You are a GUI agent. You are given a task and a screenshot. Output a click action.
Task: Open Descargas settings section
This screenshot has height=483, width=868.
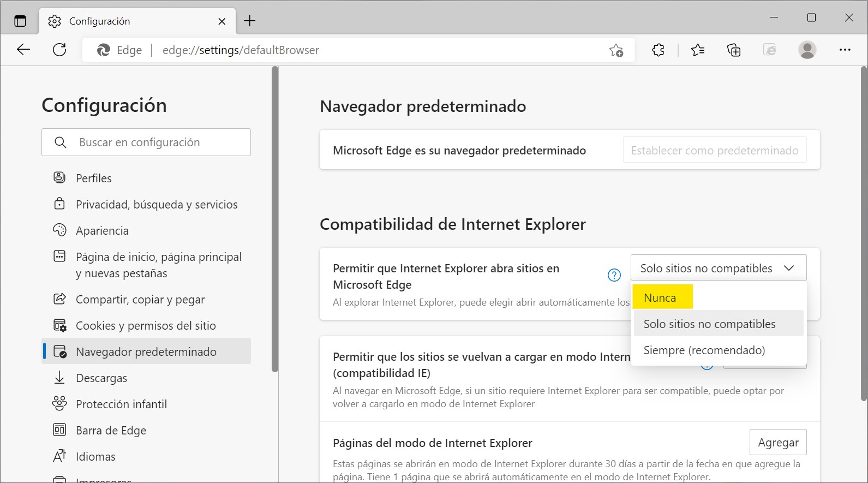(x=146, y=378)
